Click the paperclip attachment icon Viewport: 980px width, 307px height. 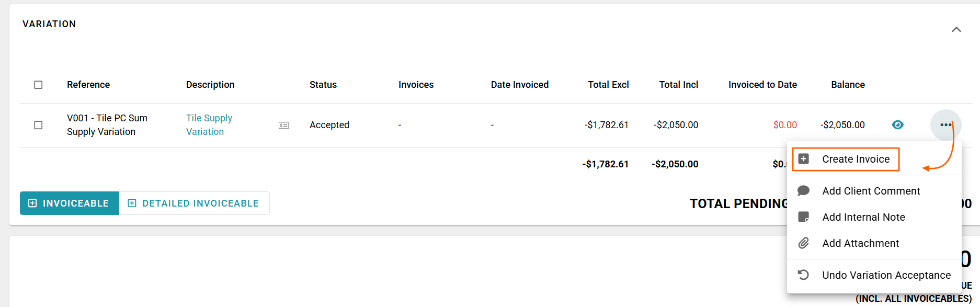click(804, 243)
